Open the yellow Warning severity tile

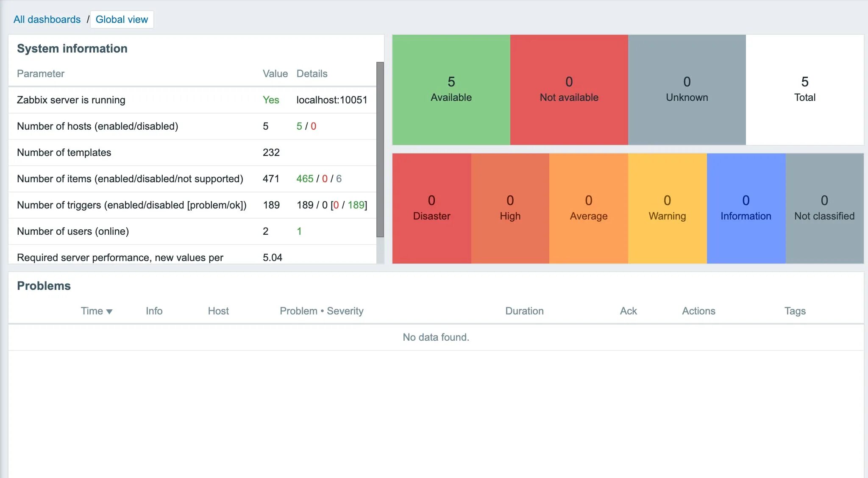(667, 208)
